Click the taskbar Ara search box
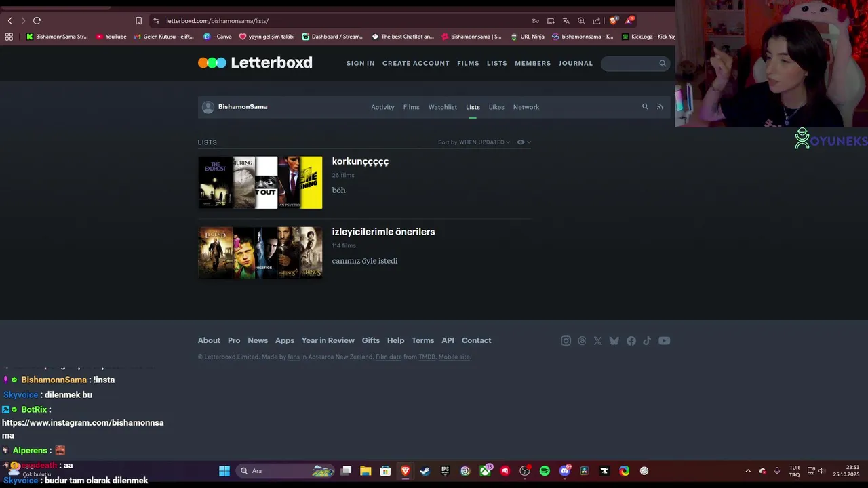This screenshot has height=488, width=868. tap(285, 471)
